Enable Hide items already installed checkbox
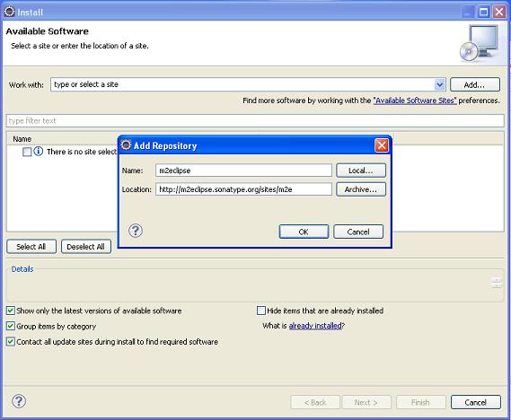This screenshot has height=420, width=511. pos(261,311)
